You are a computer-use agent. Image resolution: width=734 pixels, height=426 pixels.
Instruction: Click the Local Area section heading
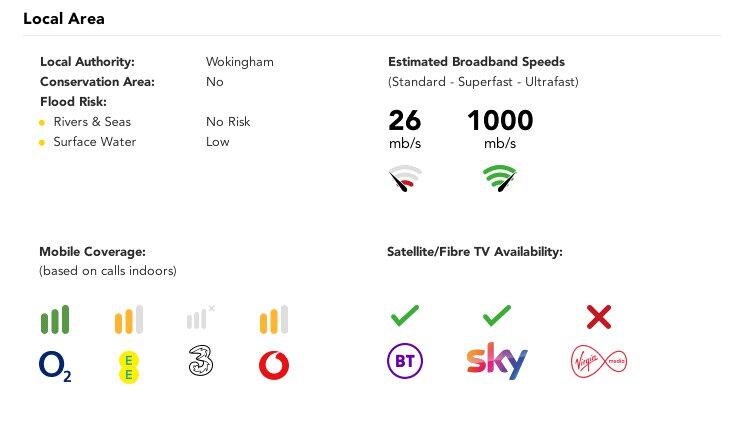coord(63,19)
